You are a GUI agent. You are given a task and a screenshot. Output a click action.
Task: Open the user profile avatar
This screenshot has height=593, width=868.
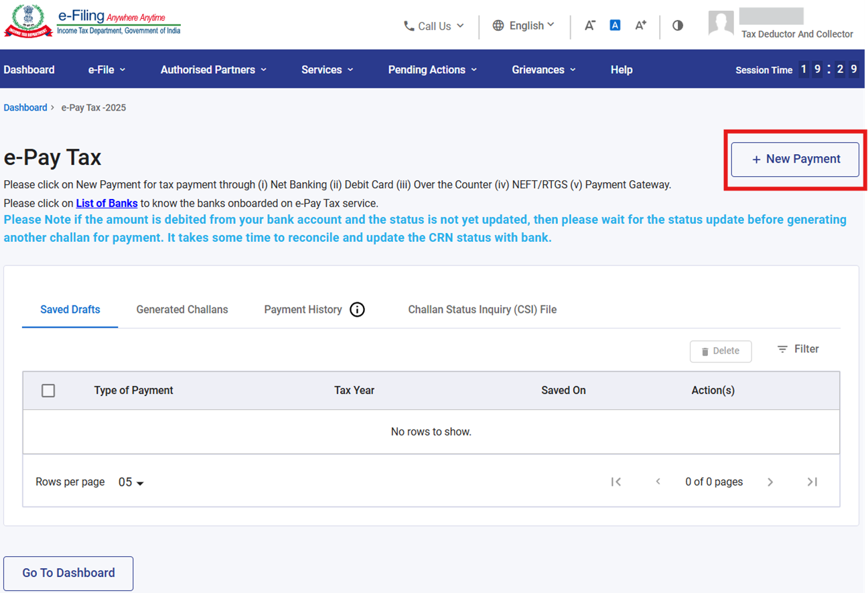click(x=721, y=24)
